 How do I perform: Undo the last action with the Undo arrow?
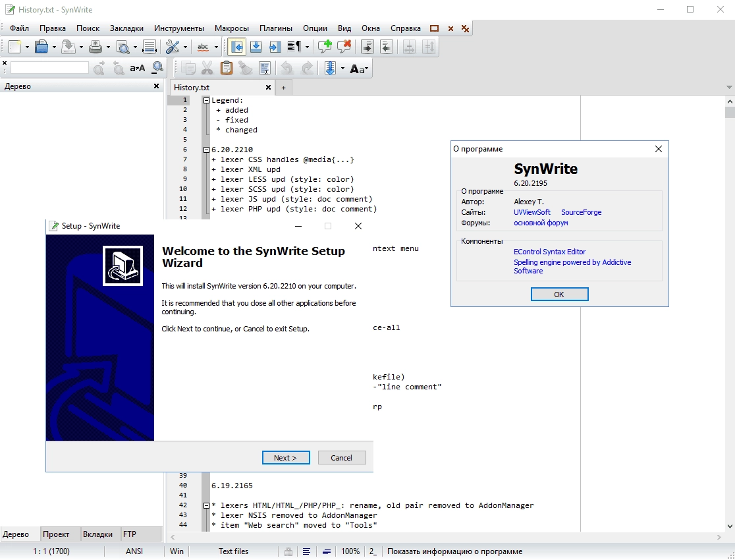[287, 69]
